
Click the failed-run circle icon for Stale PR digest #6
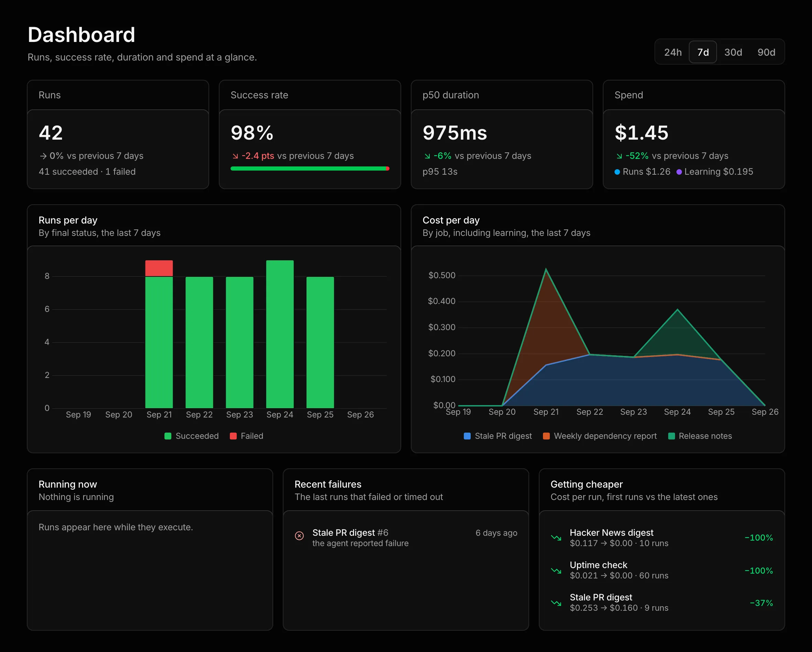coord(299,536)
